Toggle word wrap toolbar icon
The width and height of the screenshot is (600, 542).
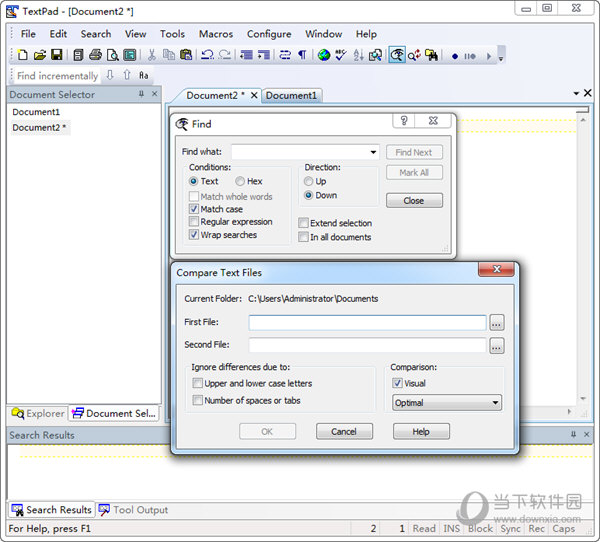tap(285, 55)
